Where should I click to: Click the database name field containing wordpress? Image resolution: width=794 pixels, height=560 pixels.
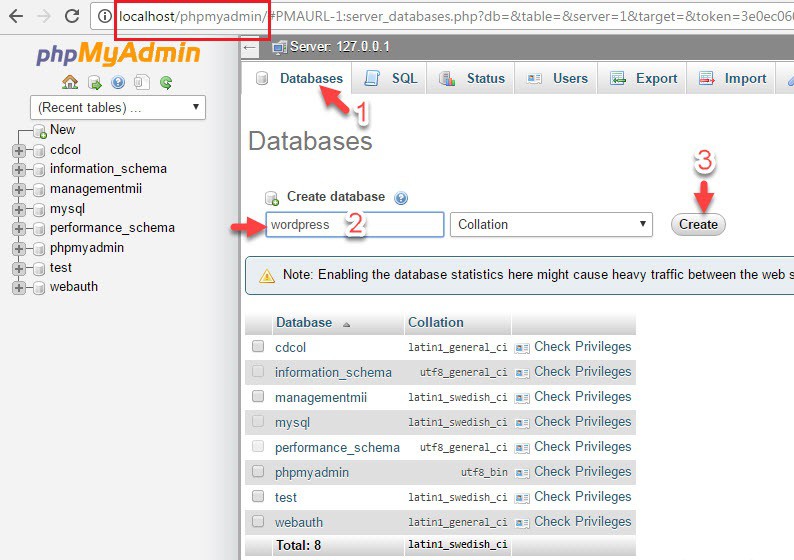click(x=354, y=224)
